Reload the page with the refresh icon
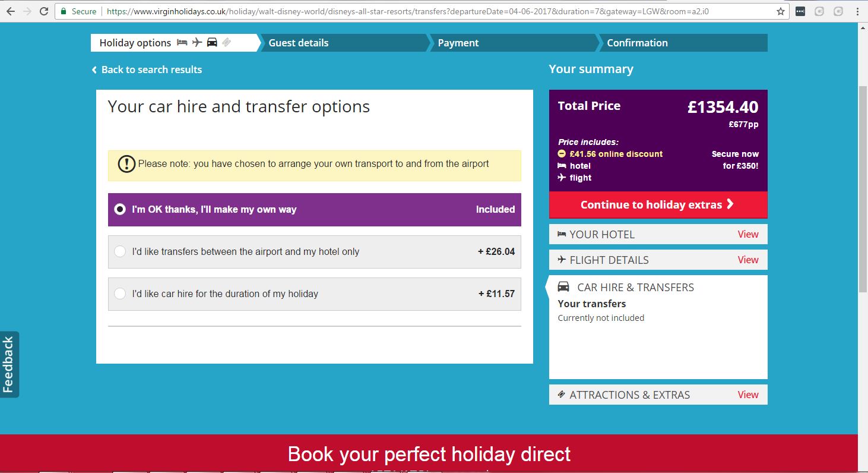The height and width of the screenshot is (473, 868). pyautogui.click(x=44, y=11)
